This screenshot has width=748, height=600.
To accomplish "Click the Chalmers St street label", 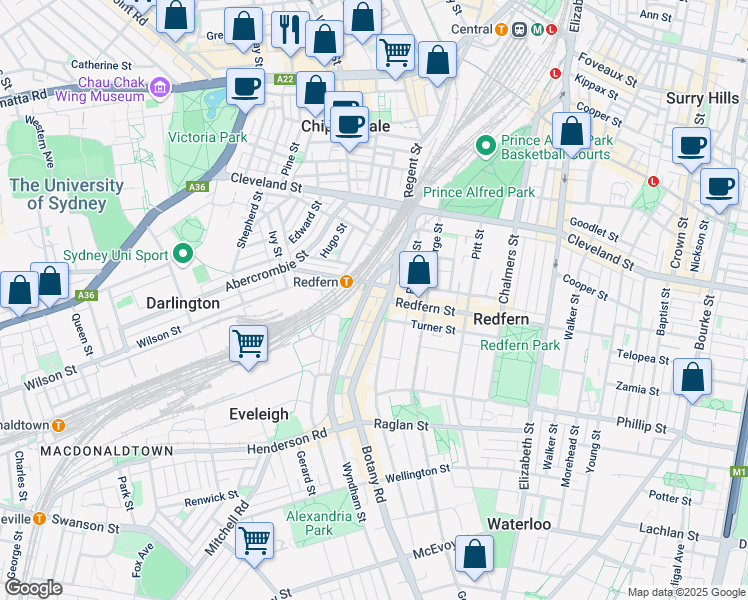I will coord(508,269).
